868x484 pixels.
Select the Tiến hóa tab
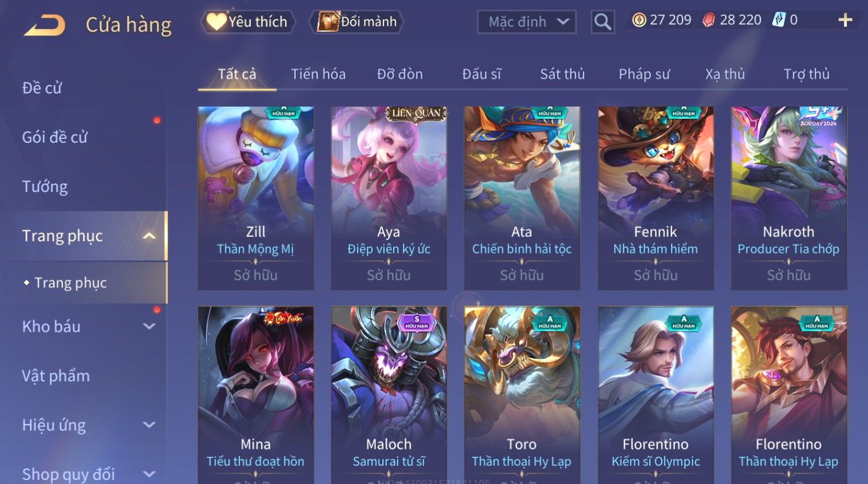coord(318,74)
